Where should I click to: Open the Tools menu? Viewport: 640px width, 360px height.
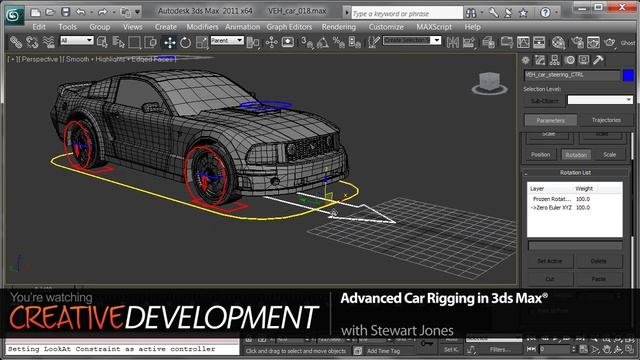(67, 27)
